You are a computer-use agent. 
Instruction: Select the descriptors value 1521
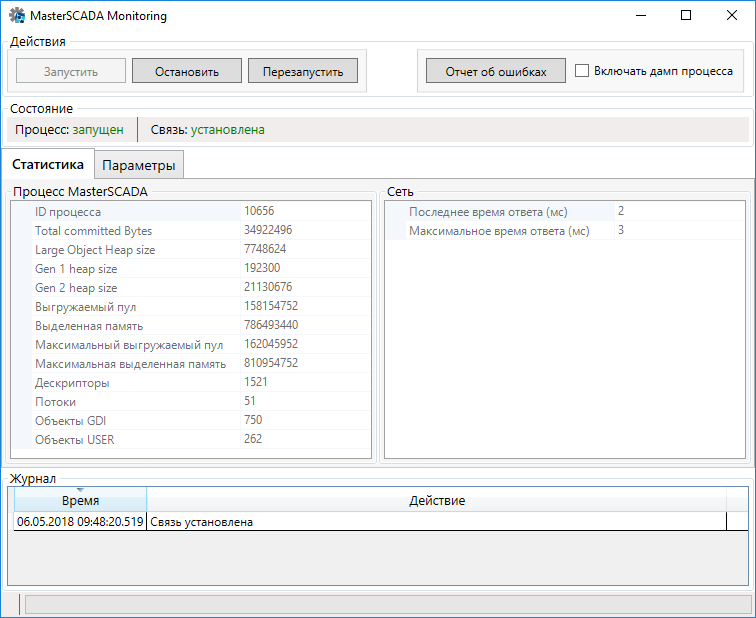point(256,382)
